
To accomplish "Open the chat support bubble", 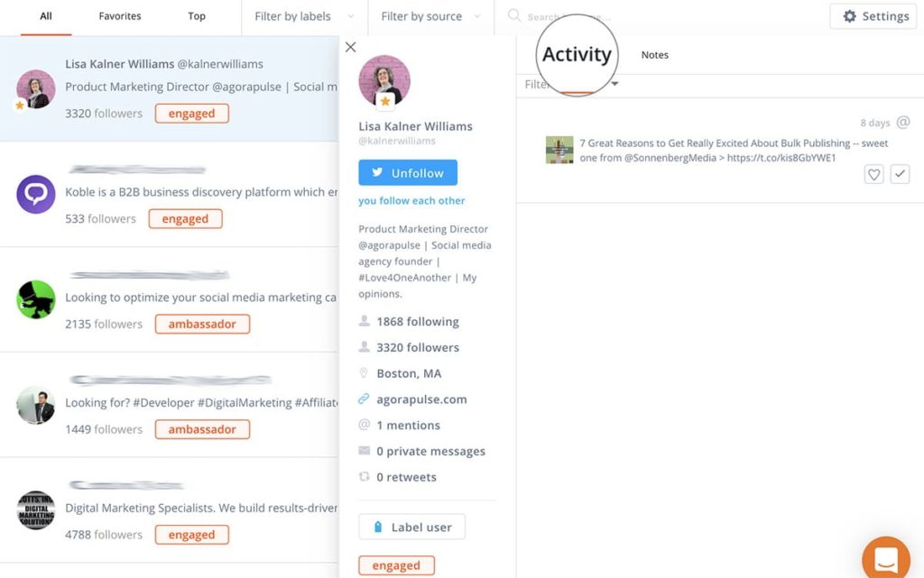I will tap(886, 558).
